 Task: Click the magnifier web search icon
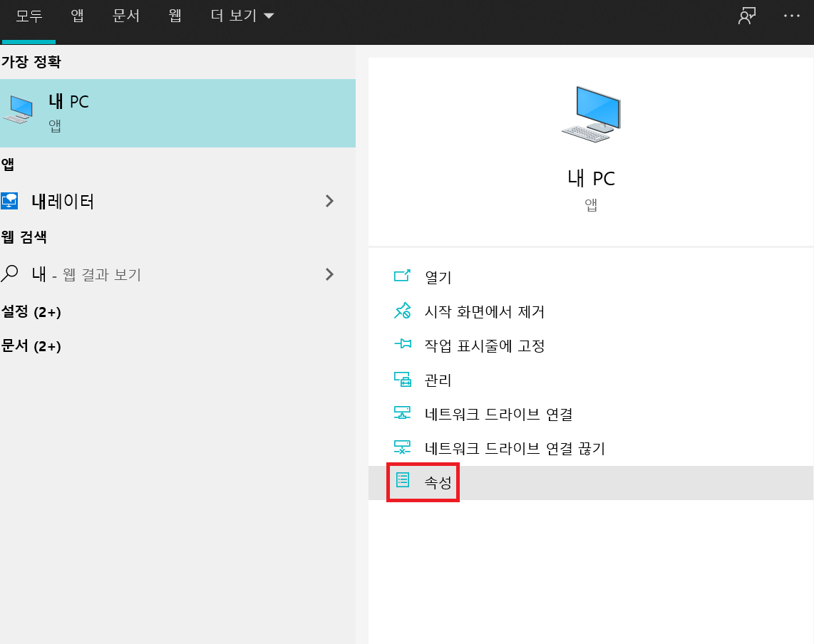[9, 274]
